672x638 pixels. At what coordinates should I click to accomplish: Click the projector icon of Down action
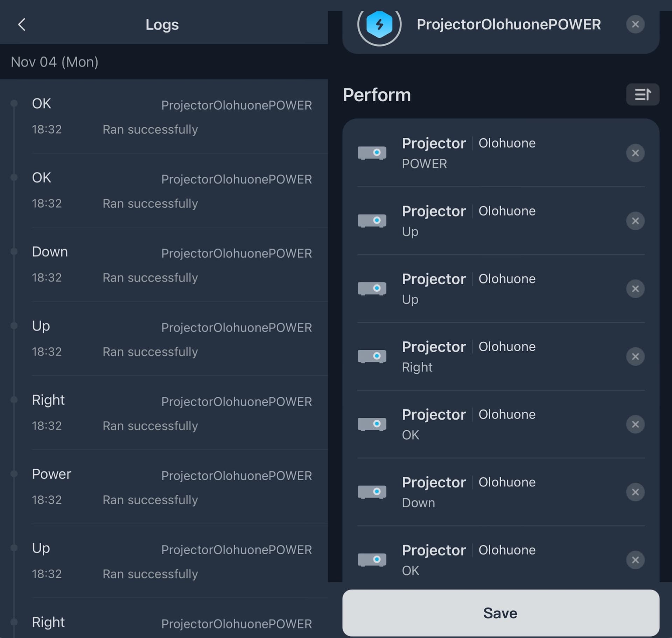[372, 492]
